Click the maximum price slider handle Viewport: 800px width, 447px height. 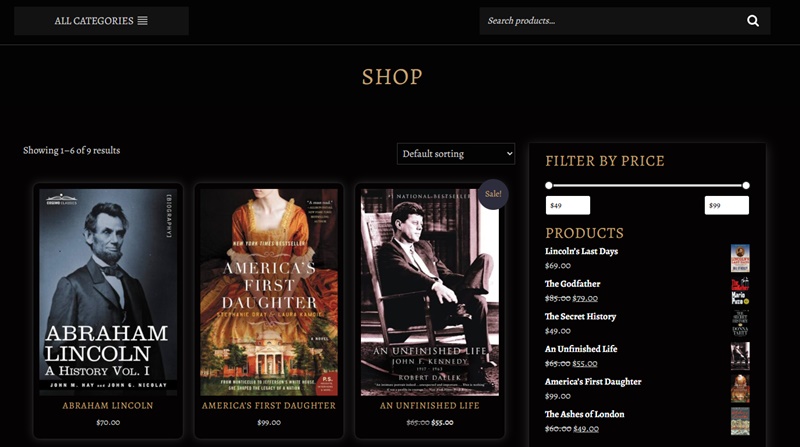click(x=746, y=186)
